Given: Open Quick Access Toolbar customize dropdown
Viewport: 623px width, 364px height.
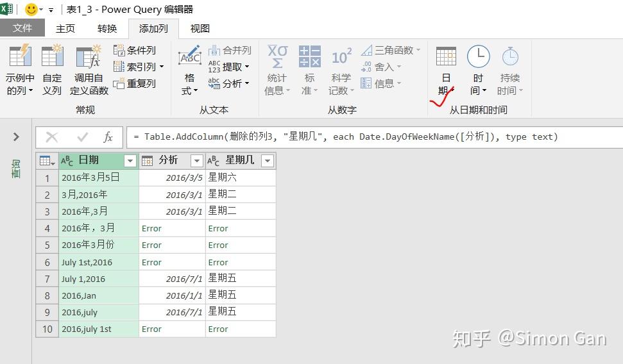Looking at the screenshot, I should (x=51, y=10).
